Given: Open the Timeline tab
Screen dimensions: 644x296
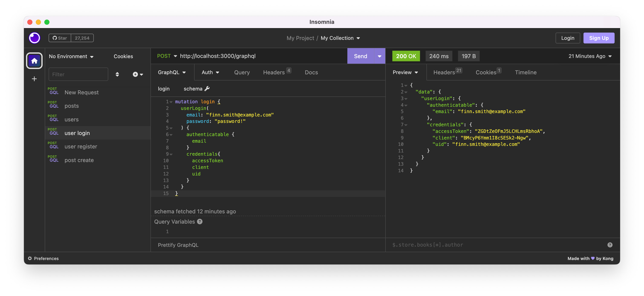Looking at the screenshot, I should click(x=526, y=72).
